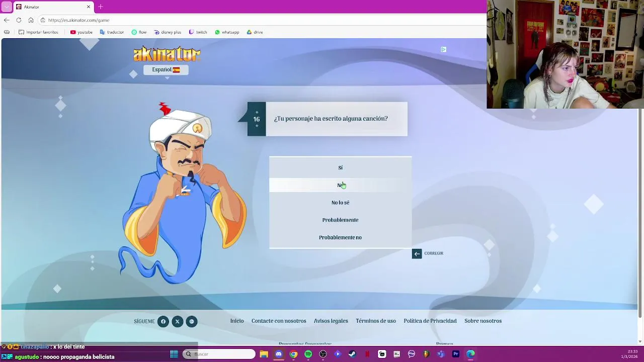Screen dimensions: 644x362
Task: Open the Inicio footer link
Action: point(237,321)
